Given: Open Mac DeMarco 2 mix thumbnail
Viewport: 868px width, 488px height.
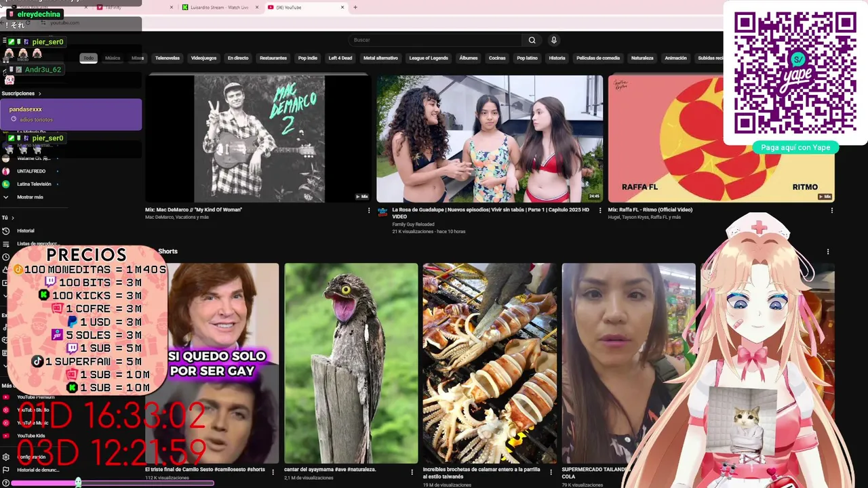Looking at the screenshot, I should tap(258, 138).
